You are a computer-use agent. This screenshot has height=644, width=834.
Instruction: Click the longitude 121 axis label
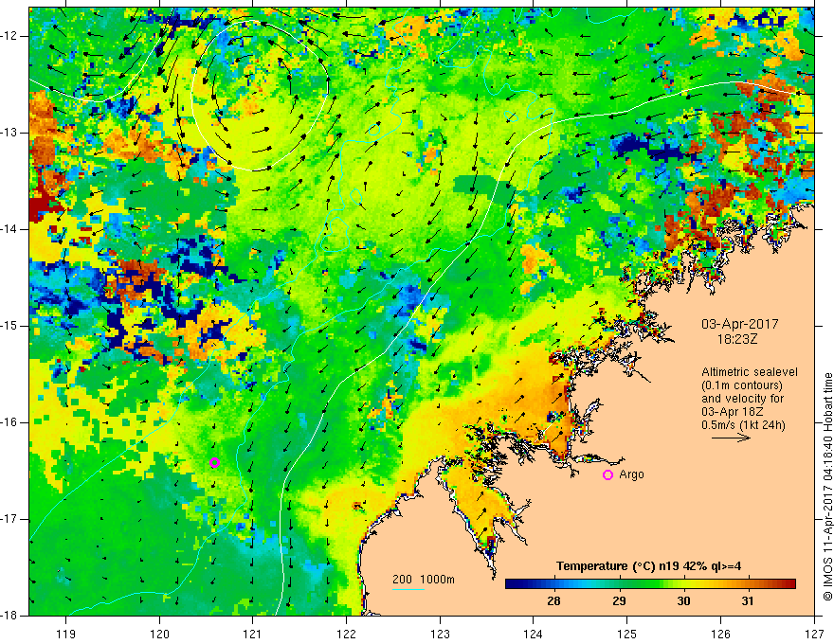coord(253,634)
